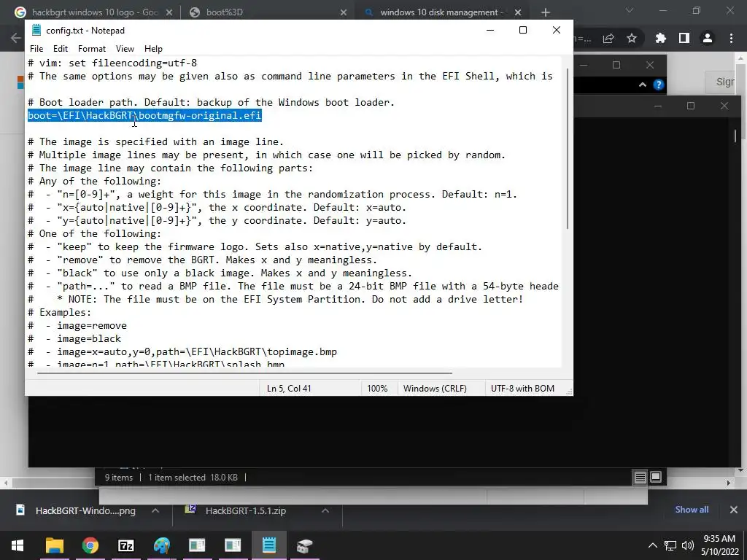Open Paint from the taskbar
Viewport: 747px width, 560px height.
point(161,545)
